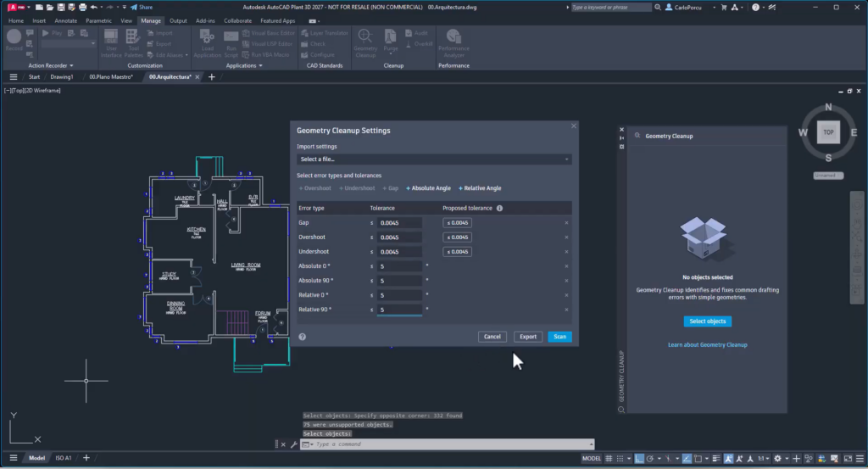Switch to the 00.Plano Maestro drawing tab

(111, 77)
